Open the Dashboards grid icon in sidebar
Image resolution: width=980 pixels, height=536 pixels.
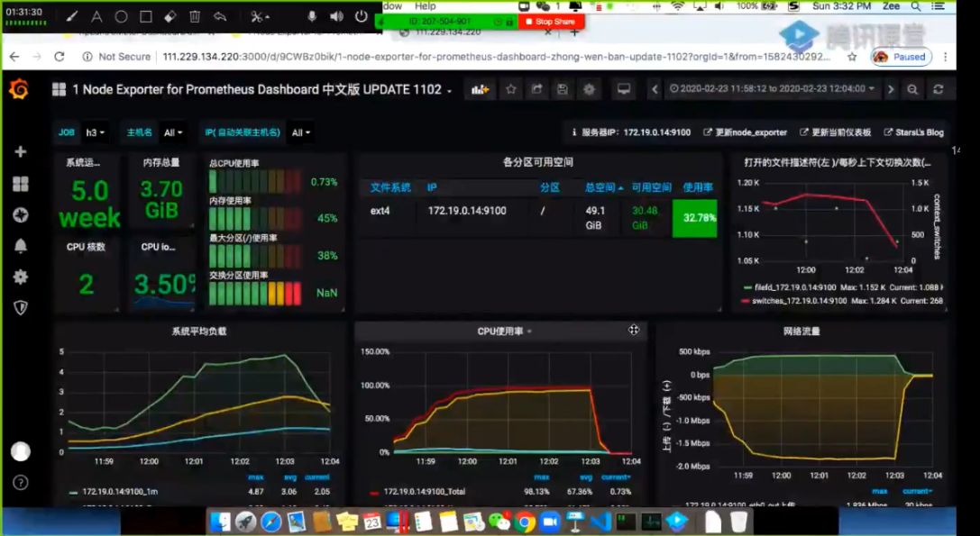click(x=21, y=184)
